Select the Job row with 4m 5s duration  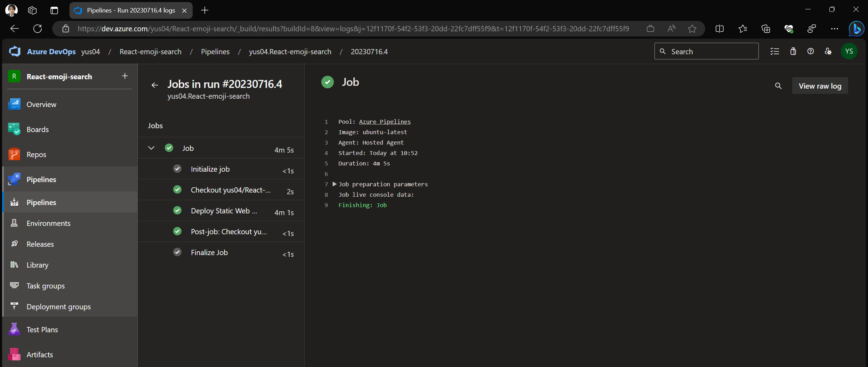[x=221, y=148]
